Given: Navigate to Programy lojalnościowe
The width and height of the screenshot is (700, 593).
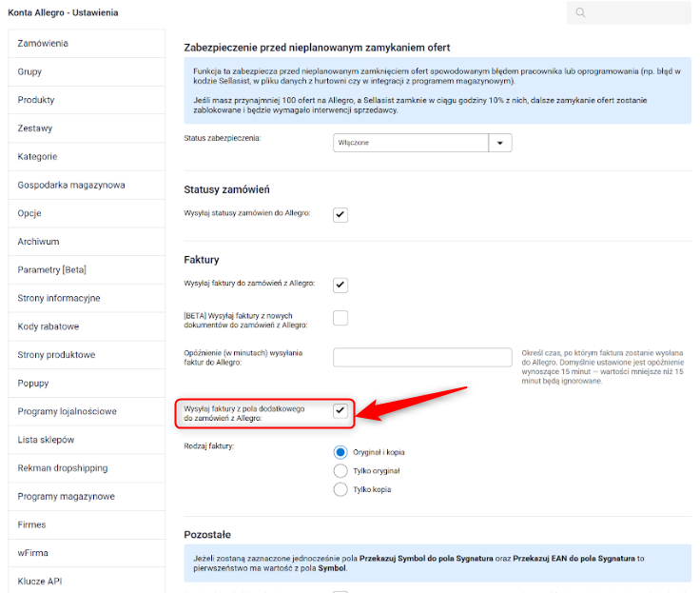Looking at the screenshot, I should click(x=67, y=411).
